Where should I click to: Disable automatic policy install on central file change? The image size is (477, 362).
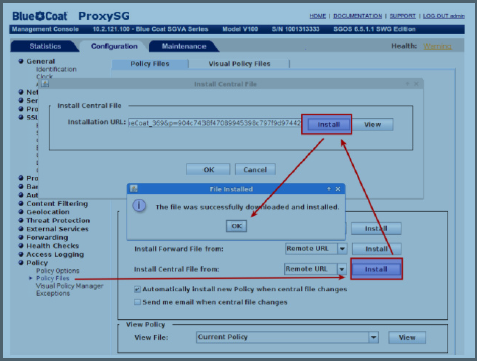coord(137,289)
